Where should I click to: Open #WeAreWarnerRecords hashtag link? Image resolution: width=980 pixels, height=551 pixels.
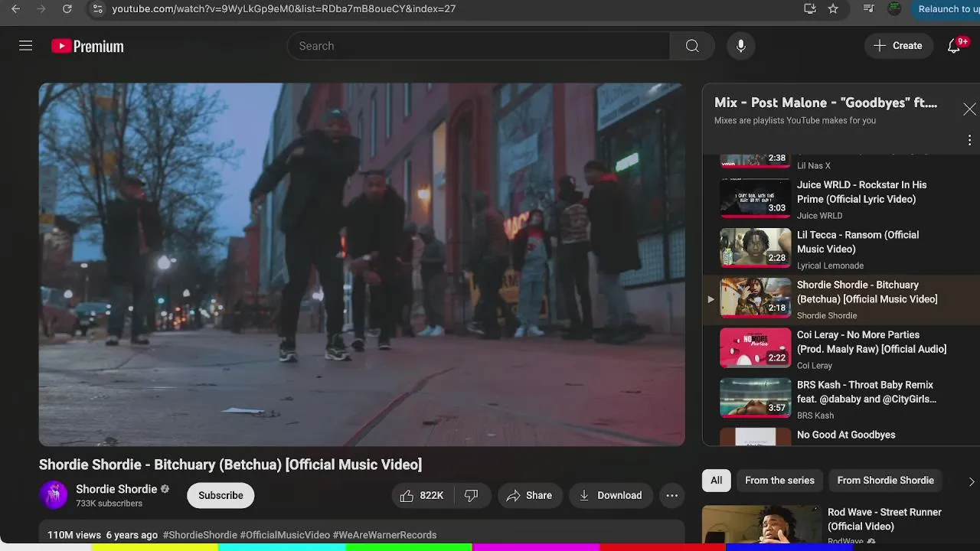click(384, 535)
